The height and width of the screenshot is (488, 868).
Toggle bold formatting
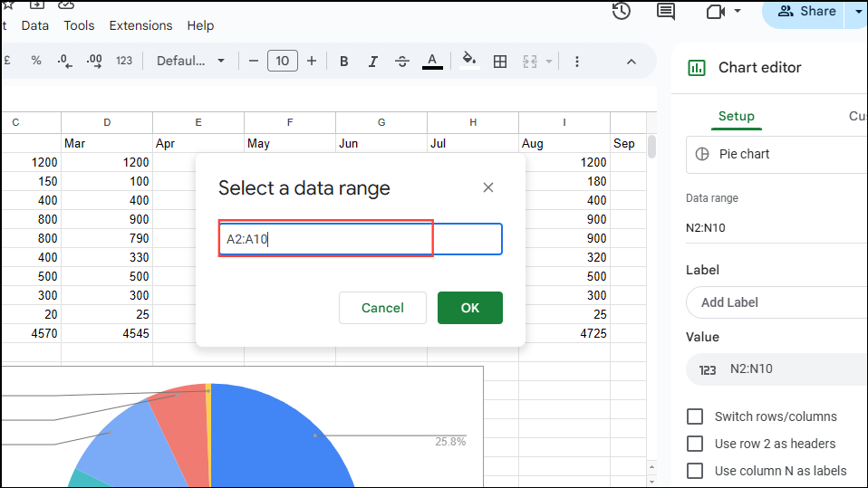[x=343, y=62]
